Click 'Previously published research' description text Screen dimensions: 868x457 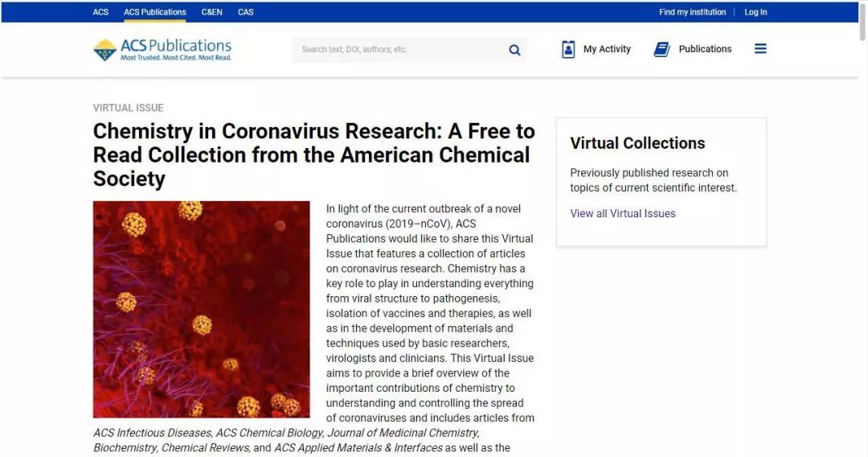pos(653,180)
